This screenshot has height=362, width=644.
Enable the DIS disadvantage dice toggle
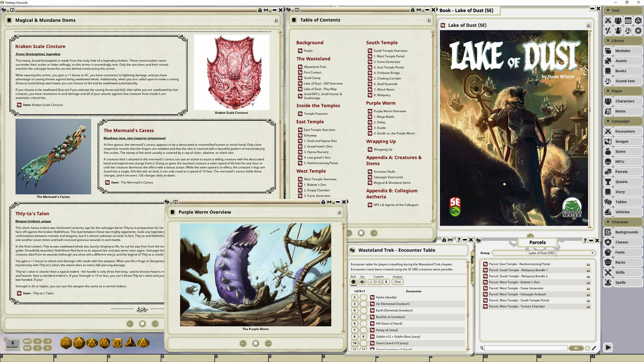coord(27,348)
